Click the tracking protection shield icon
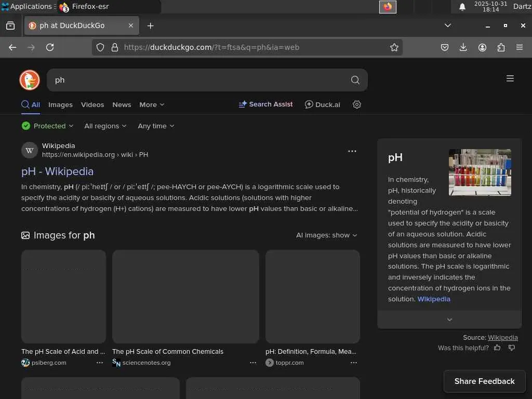Image resolution: width=532 pixels, height=399 pixels. pyautogui.click(x=100, y=47)
